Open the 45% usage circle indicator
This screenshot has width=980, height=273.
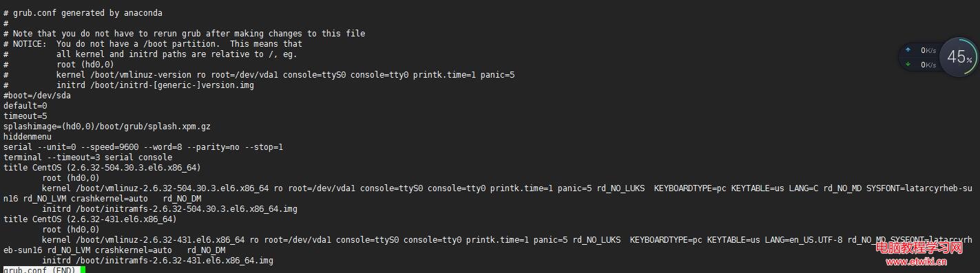click(959, 57)
